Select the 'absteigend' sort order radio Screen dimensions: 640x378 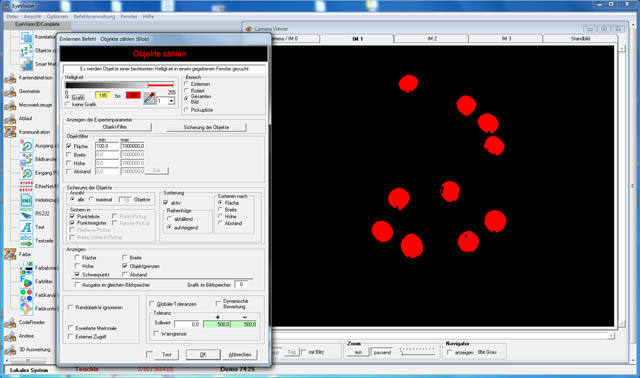[x=169, y=219]
